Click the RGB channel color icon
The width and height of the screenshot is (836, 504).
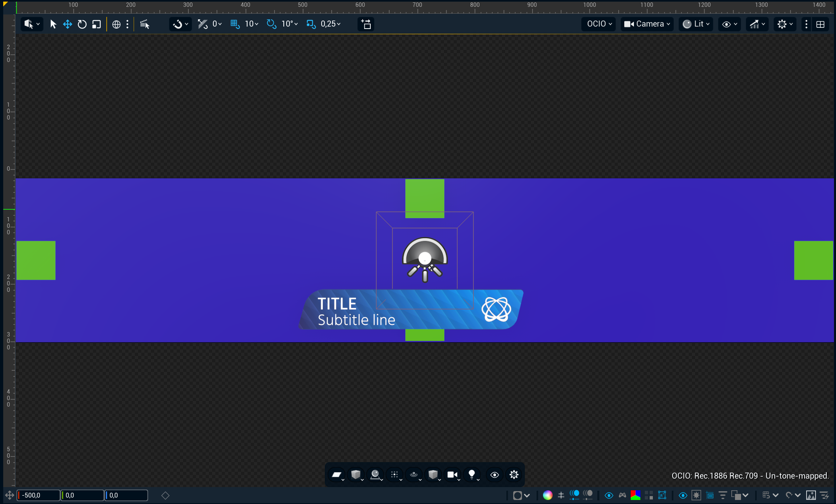point(636,496)
